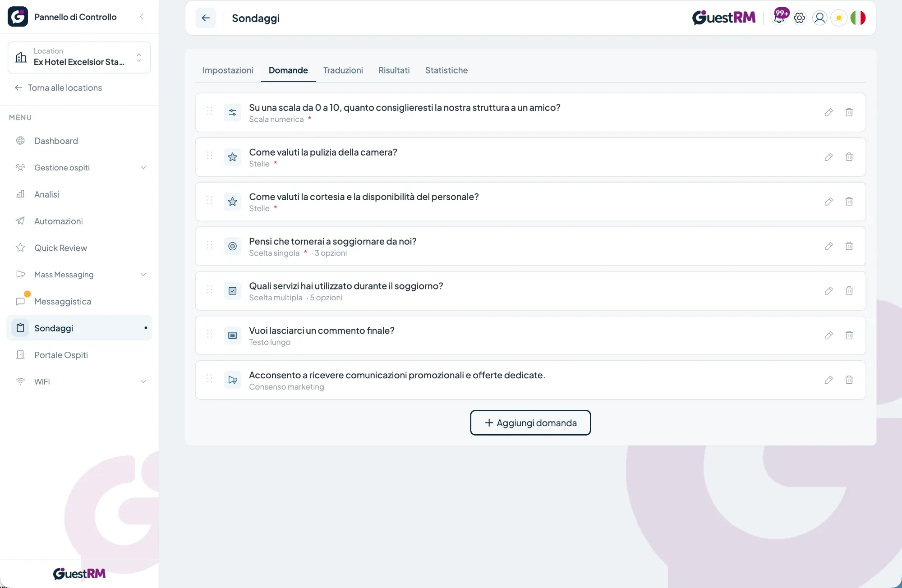902x588 pixels.
Task: Click the GuestRM logo in the header
Action: pos(724,18)
